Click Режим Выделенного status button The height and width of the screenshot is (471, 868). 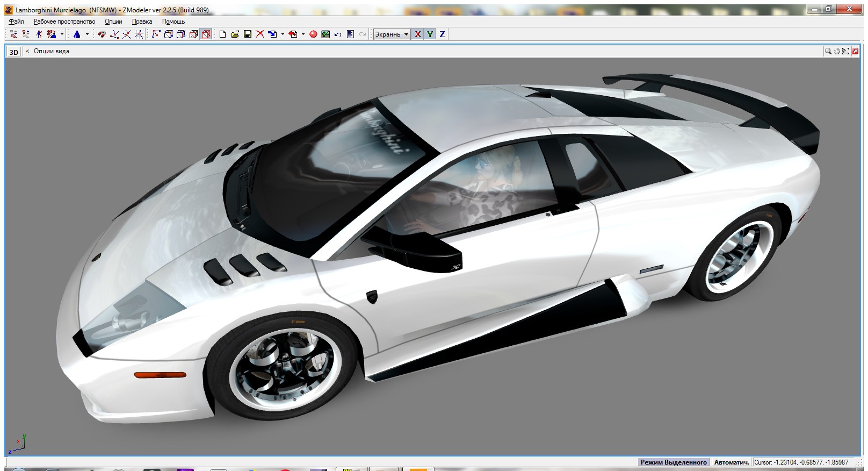click(x=674, y=462)
